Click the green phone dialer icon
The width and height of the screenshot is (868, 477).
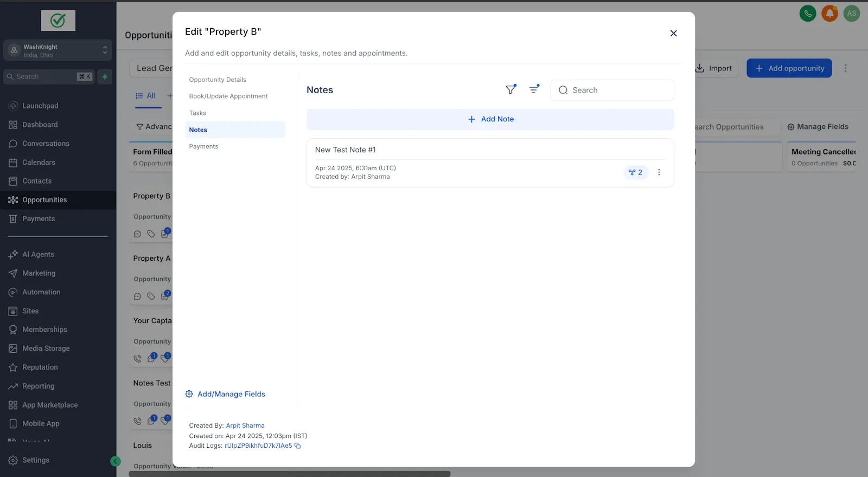808,14
